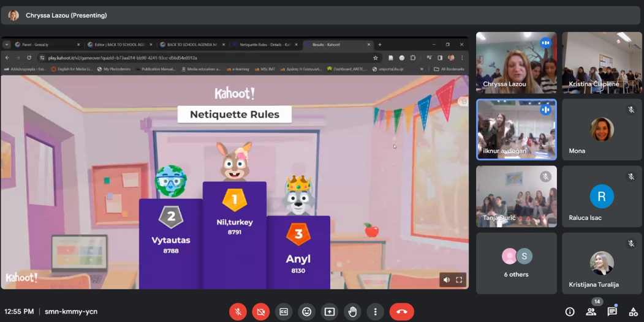This screenshot has width=644, height=322.
Task: Open the 6 others tile
Action: pos(517,263)
